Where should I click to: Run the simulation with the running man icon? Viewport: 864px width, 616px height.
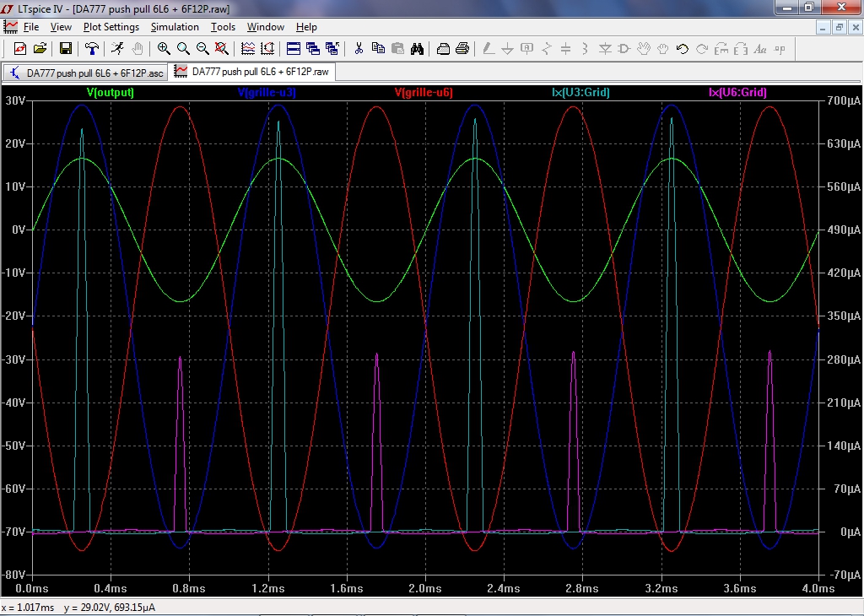click(x=117, y=49)
